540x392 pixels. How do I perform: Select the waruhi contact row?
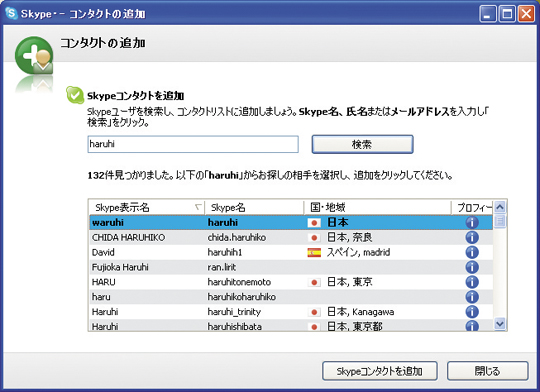291,223
